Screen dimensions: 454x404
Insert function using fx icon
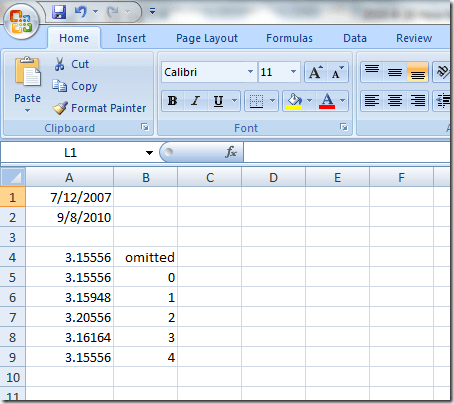tap(231, 152)
